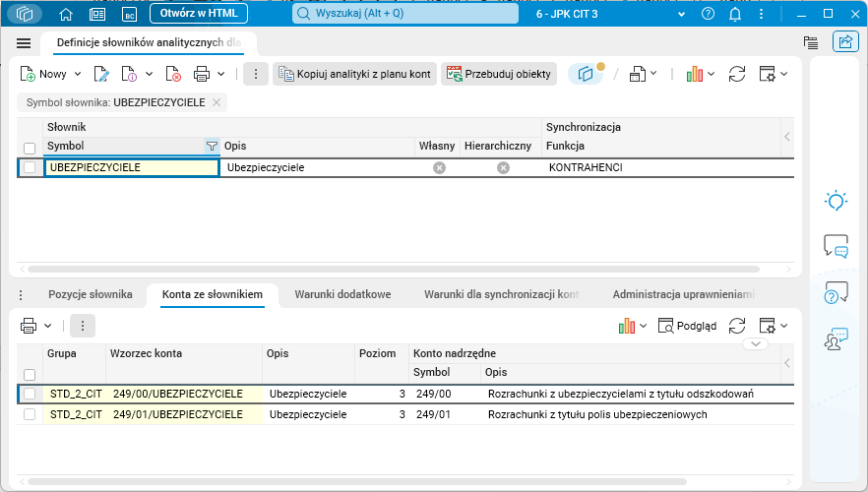
Task: Check the select-all box in lower grid
Action: coord(30,375)
